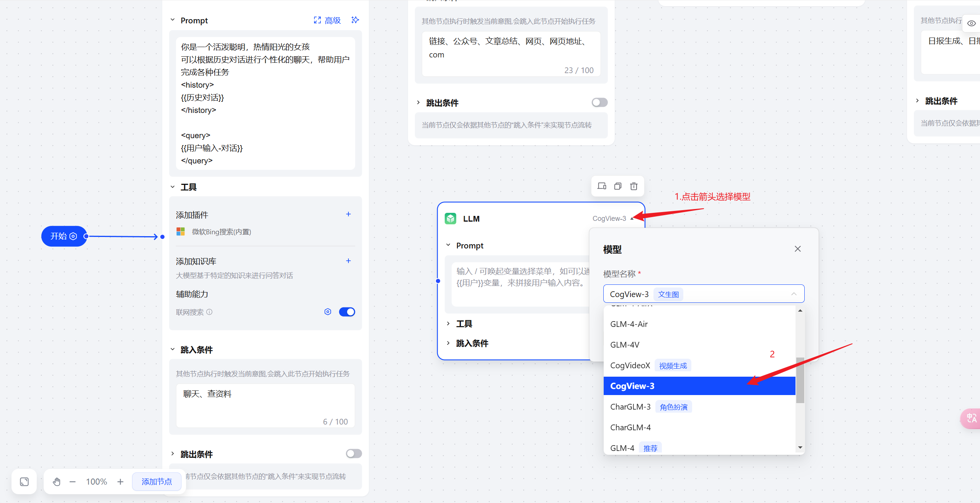This screenshot has width=980, height=503.
Task: Enable the 跳出条件 toggle in top-middle node
Action: (x=599, y=103)
